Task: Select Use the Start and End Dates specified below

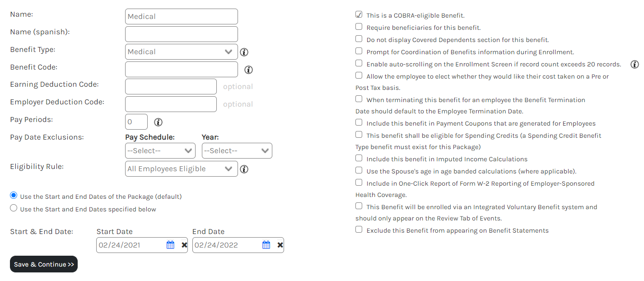Action: [x=14, y=208]
